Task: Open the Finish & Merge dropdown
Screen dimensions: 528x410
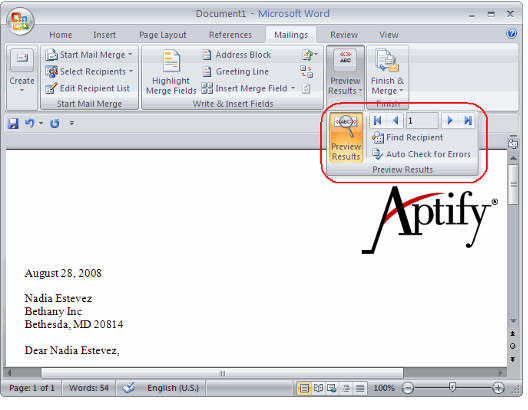Action: [x=387, y=71]
